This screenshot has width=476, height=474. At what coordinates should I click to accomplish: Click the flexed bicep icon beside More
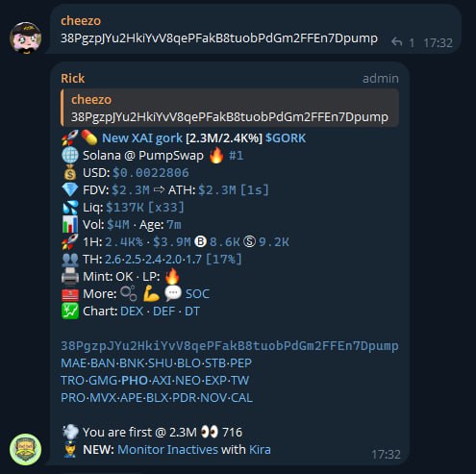click(151, 293)
